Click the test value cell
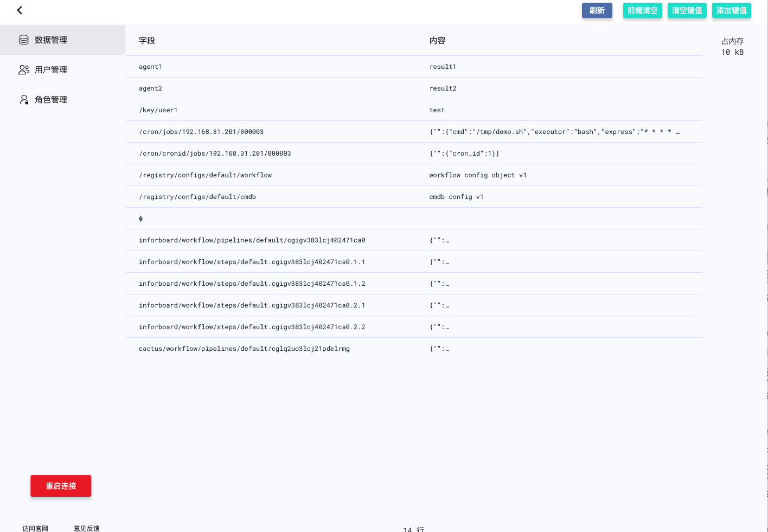Screen dimensions: 768x532 pyautogui.click(x=437, y=110)
